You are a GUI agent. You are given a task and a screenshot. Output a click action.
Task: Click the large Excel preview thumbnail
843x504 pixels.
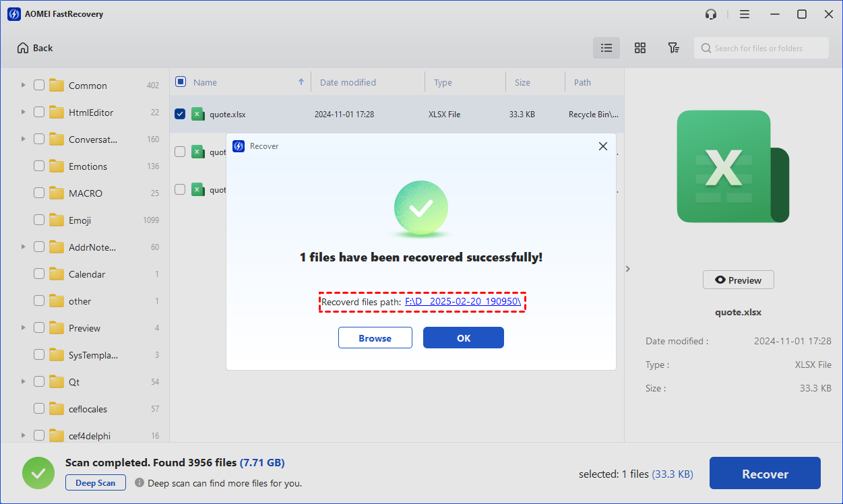(x=733, y=166)
